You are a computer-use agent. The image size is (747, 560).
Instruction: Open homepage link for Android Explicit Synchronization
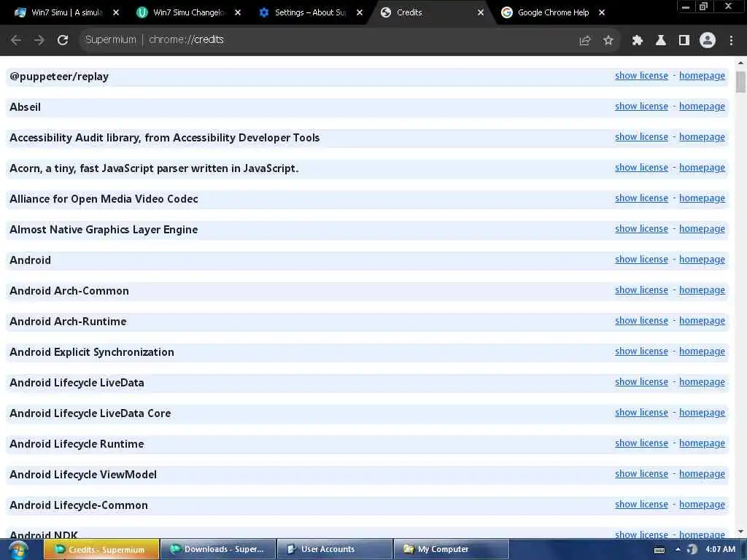[x=702, y=351]
